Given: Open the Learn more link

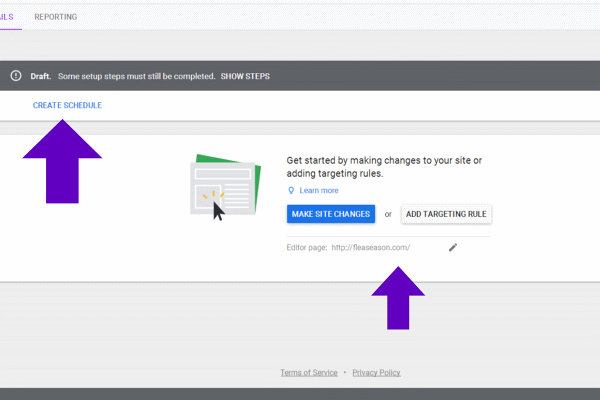Looking at the screenshot, I should 318,190.
